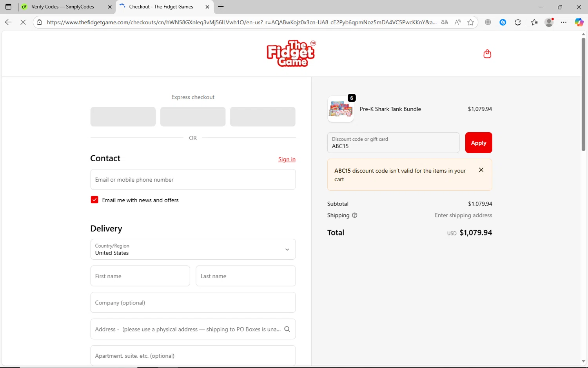The height and width of the screenshot is (368, 588).
Task: Focus the Last name field
Action: 246,276
